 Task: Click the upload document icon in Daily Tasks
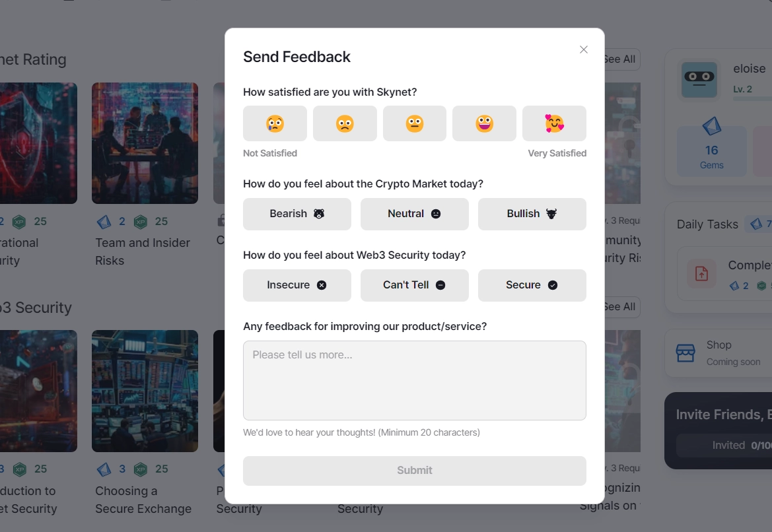[701, 272]
